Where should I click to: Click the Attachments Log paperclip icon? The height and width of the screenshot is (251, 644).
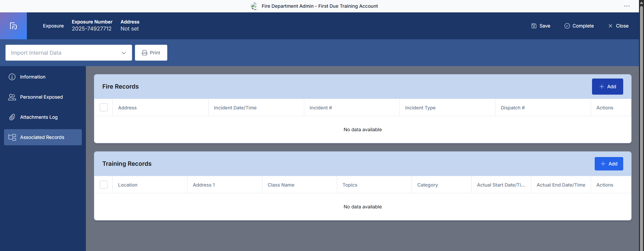[12, 117]
